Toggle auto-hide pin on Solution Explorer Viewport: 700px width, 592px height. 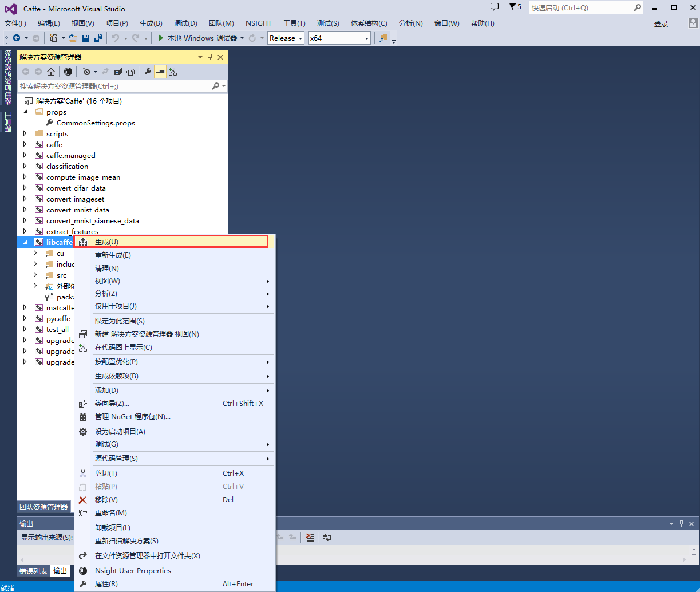pos(210,57)
